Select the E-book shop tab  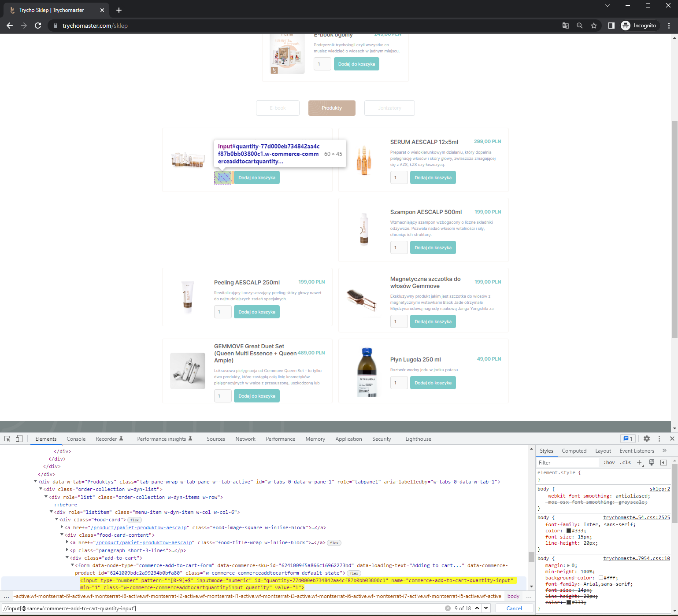coord(278,108)
